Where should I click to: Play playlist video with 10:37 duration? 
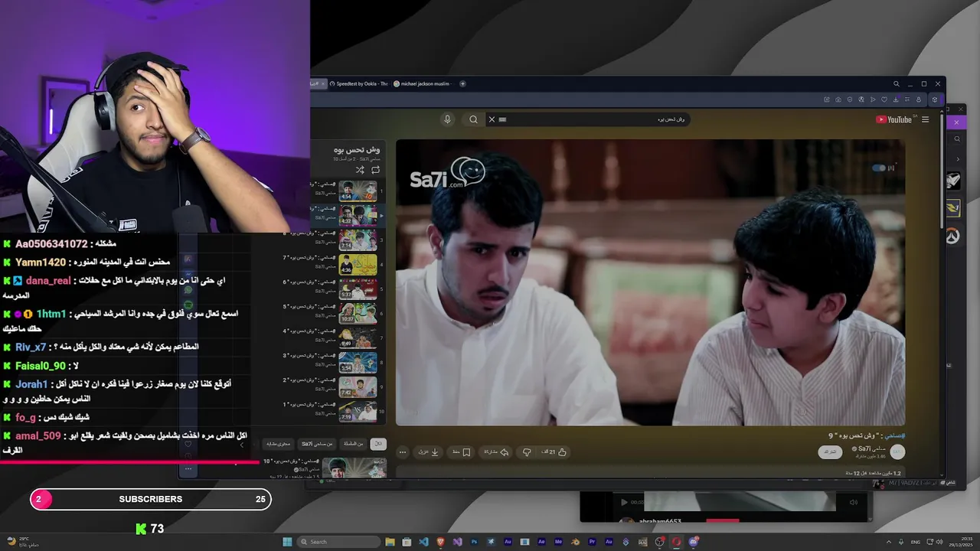point(358,314)
